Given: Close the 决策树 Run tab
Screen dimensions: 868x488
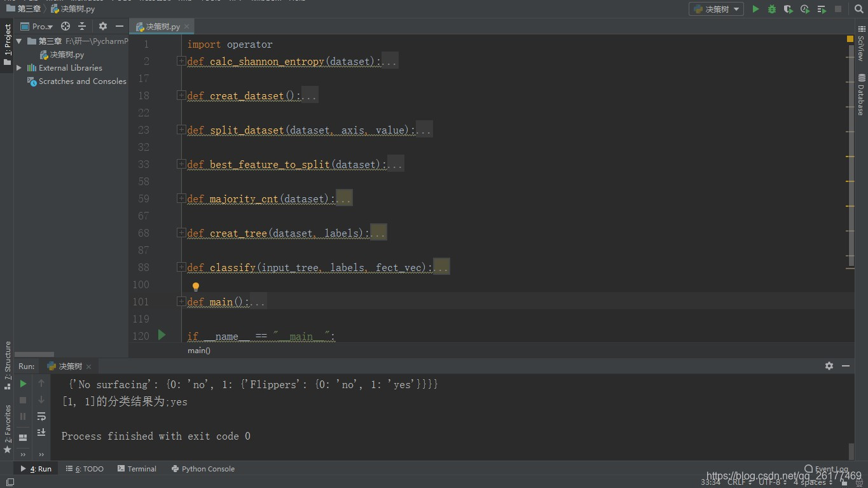Looking at the screenshot, I should (x=89, y=366).
